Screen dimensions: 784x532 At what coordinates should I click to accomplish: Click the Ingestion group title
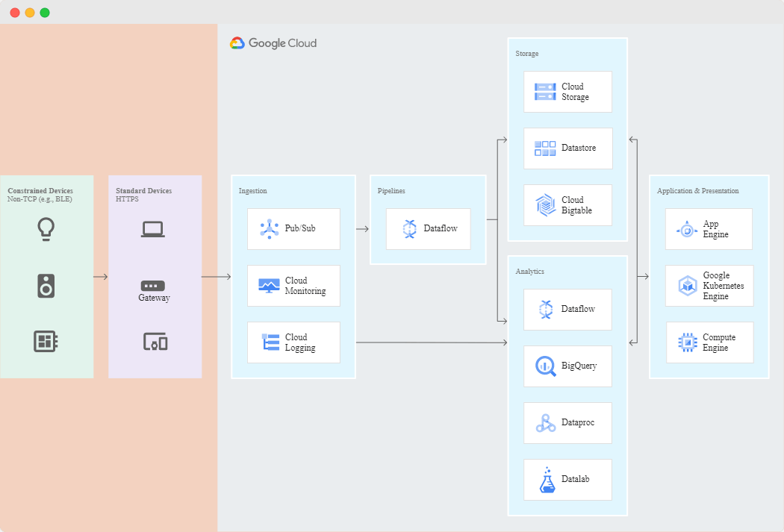tap(252, 191)
